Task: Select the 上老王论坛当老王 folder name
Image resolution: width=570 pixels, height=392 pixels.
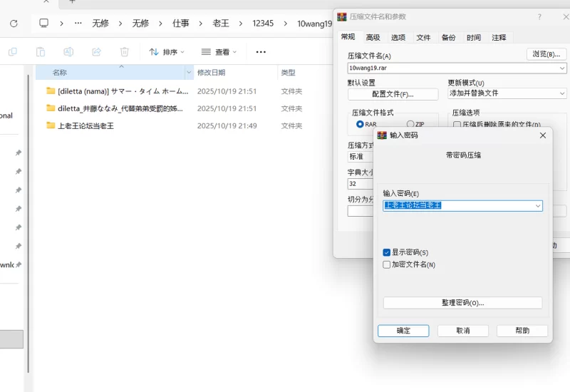Action: tap(85, 126)
